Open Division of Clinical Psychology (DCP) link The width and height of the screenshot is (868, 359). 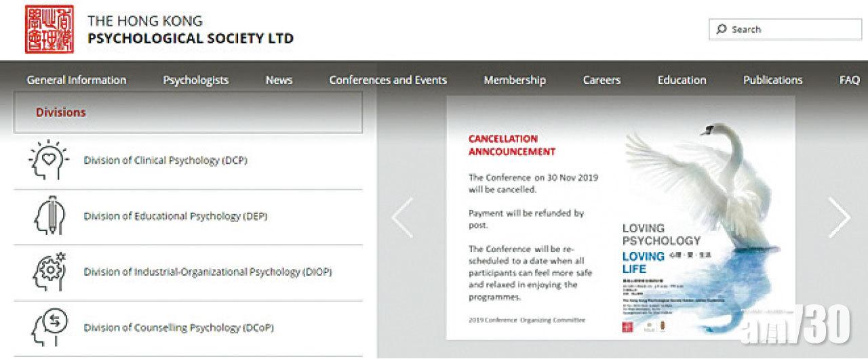[165, 161]
